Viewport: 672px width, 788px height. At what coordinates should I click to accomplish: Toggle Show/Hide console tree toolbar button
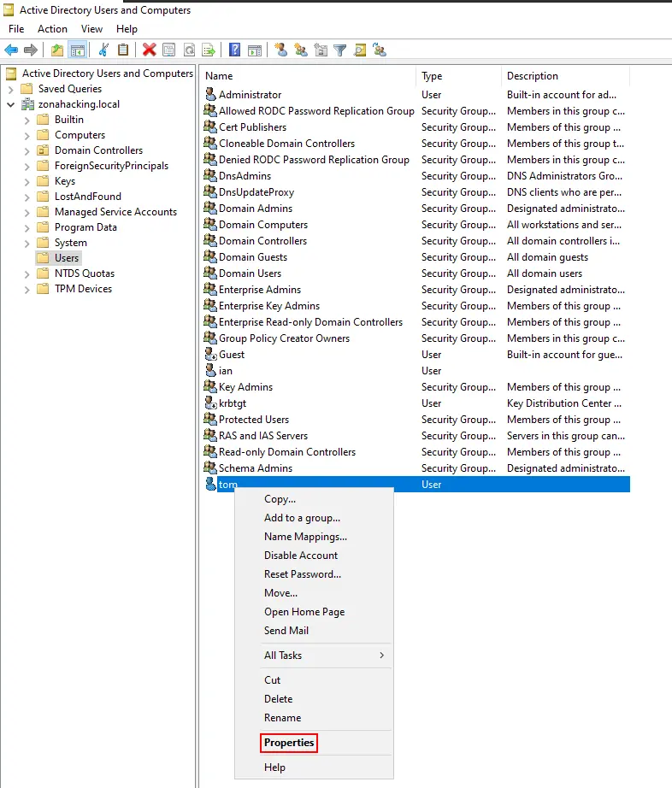[77, 50]
